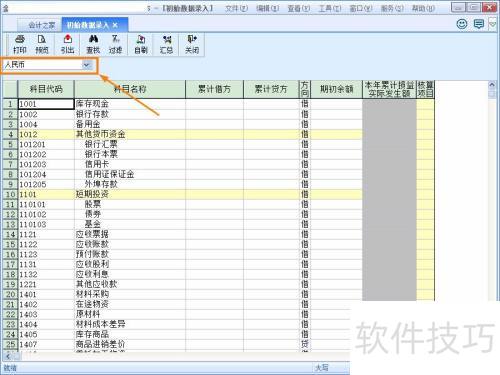Viewport: 500px width, 375px height.
Task: Open the 文件 (File) menu
Action: click(x=236, y=8)
